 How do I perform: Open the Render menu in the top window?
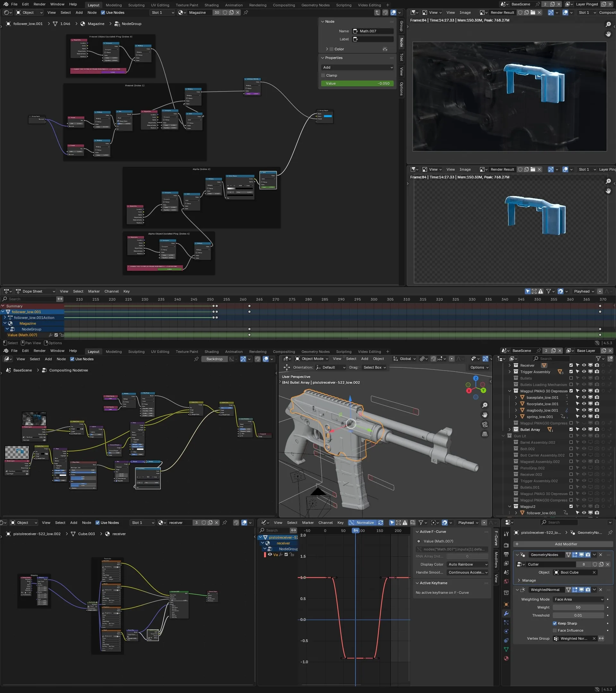coord(40,4)
